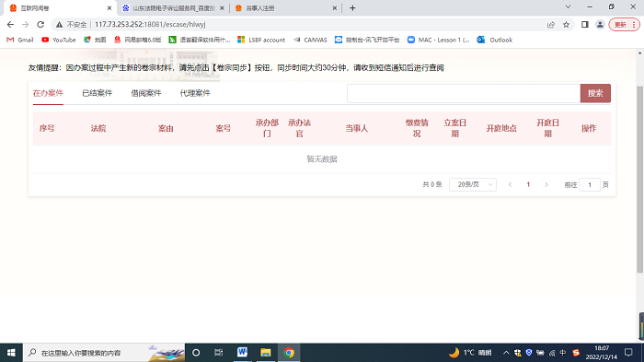Screen dimensions: 644x362
Task: Open the 20条/页 page size dropdown
Action: [473, 185]
